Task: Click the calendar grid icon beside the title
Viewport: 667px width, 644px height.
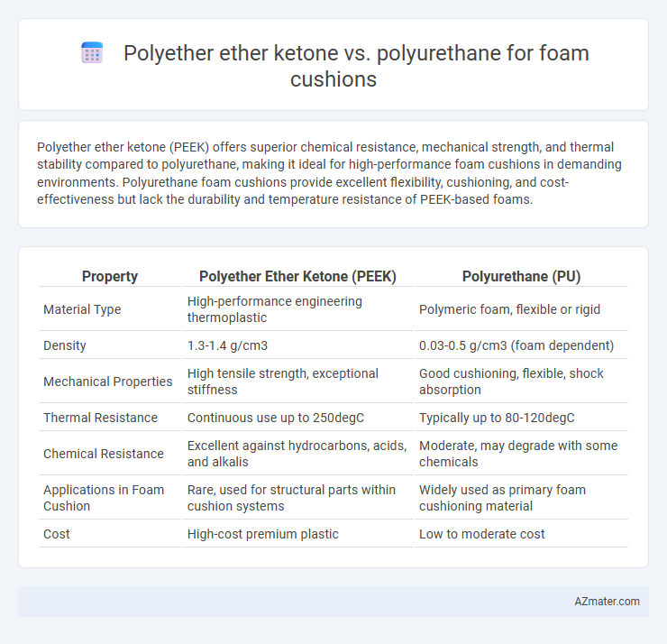Action: pos(92,53)
